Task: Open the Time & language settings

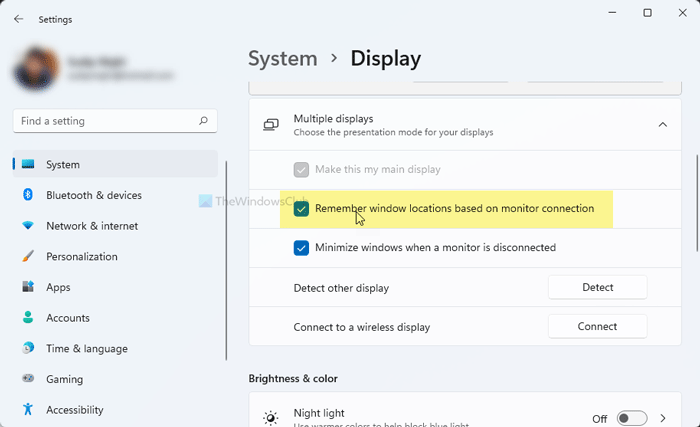Action: (87, 349)
